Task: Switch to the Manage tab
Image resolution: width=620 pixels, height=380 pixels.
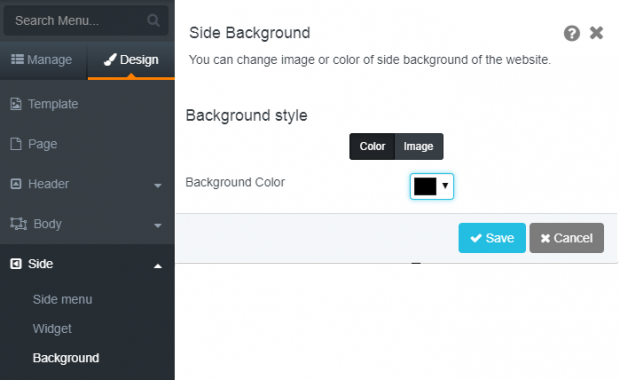Action: tap(42, 60)
